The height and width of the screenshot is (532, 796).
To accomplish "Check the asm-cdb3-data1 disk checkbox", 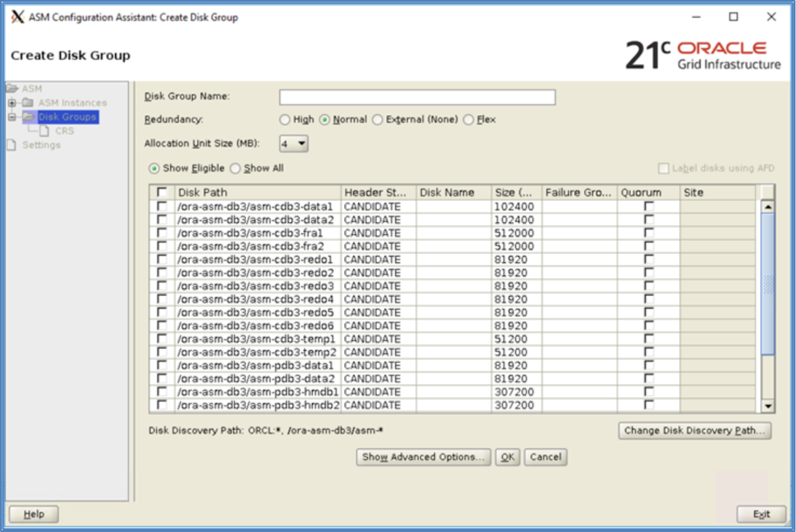I will 162,206.
